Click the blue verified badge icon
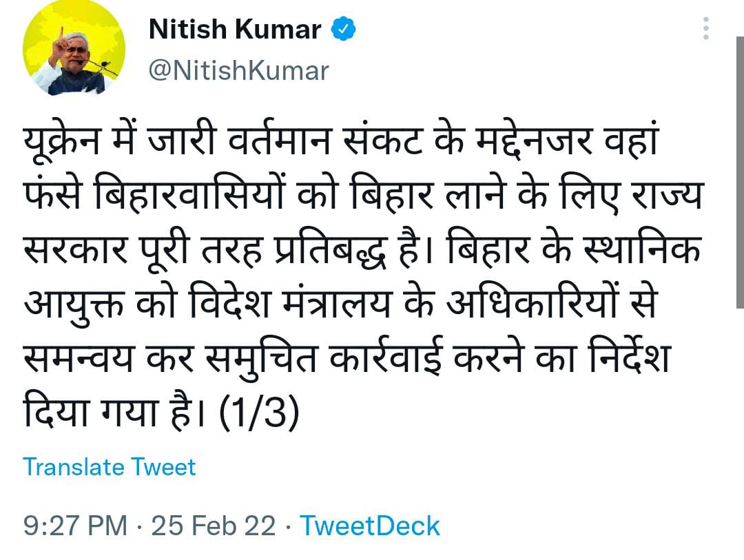This screenshot has height=560, width=744. [343, 29]
